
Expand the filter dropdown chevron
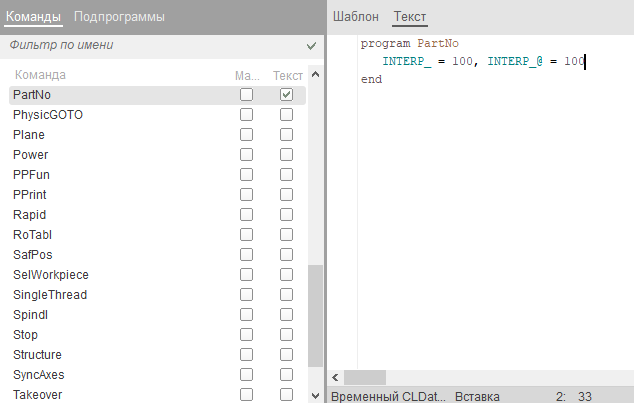[311, 46]
